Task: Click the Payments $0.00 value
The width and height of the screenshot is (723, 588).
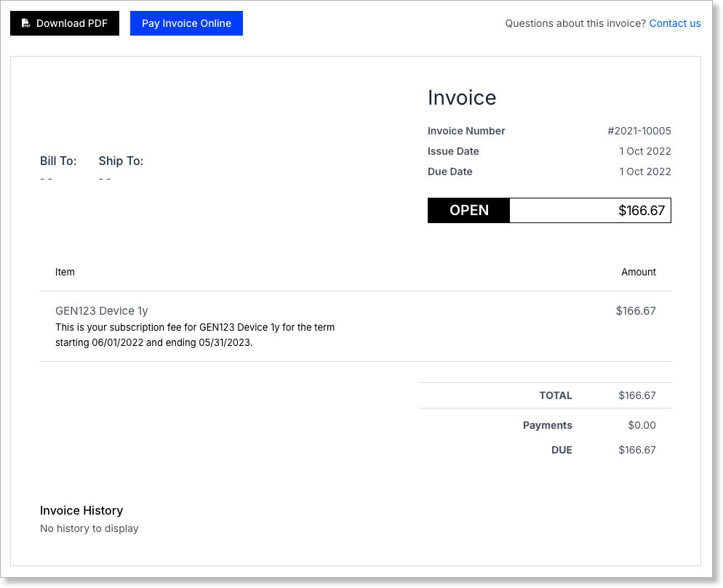Action: pyautogui.click(x=642, y=425)
